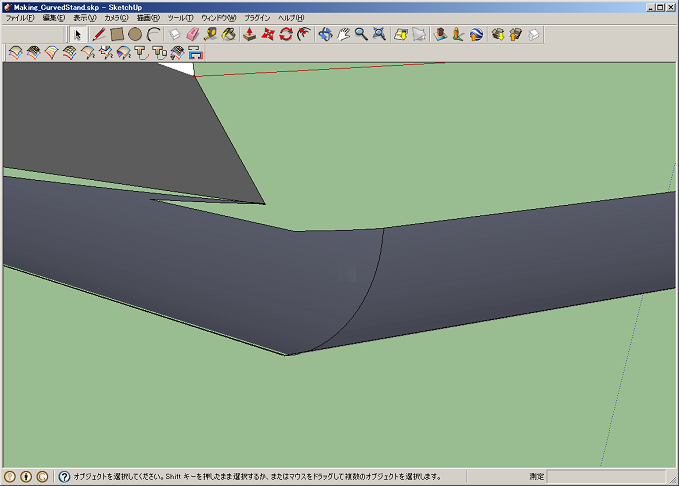
Task: Open the ファイル (File) menu
Action: [20, 18]
